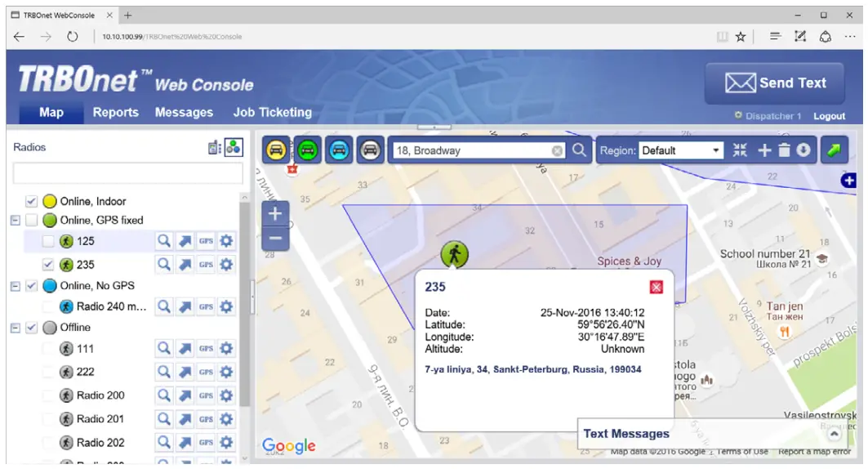Clear the address search field
The image size is (868, 469).
tap(558, 150)
